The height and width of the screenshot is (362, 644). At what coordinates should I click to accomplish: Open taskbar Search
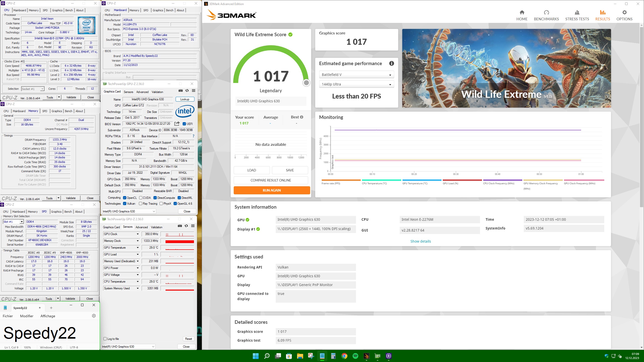[267, 356]
